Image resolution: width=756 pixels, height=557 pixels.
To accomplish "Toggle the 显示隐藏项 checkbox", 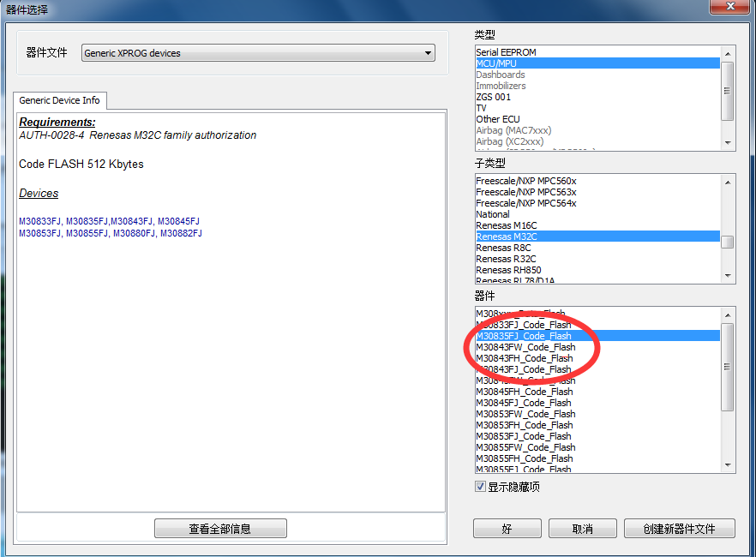I will (x=481, y=487).
